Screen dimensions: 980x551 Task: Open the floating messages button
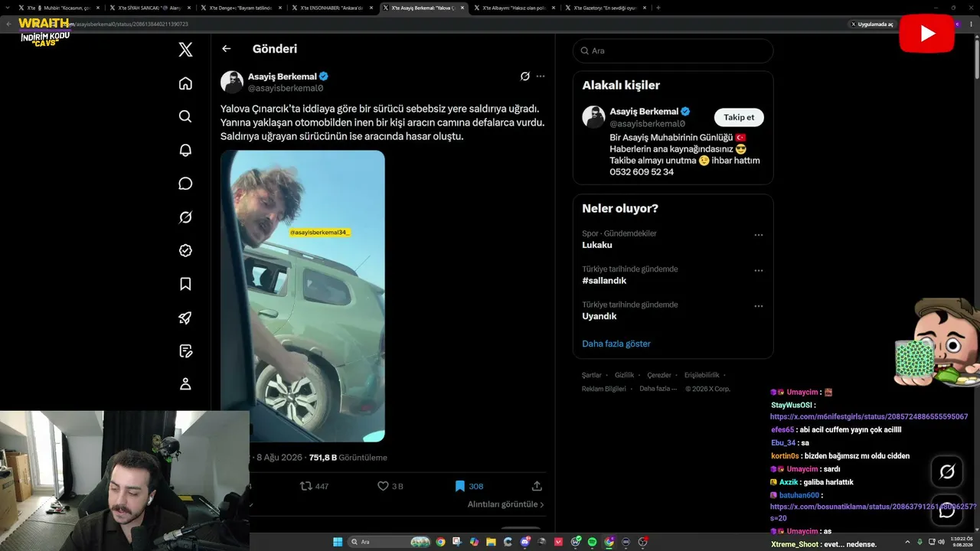947,510
